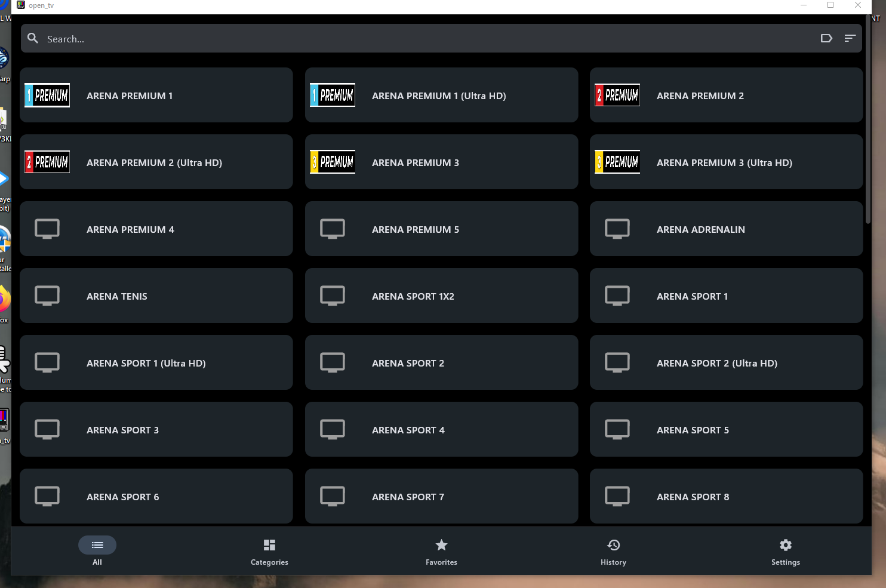The image size is (886, 588).
Task: Click the TV icon for Arena Adrenalin
Action: [617, 229]
